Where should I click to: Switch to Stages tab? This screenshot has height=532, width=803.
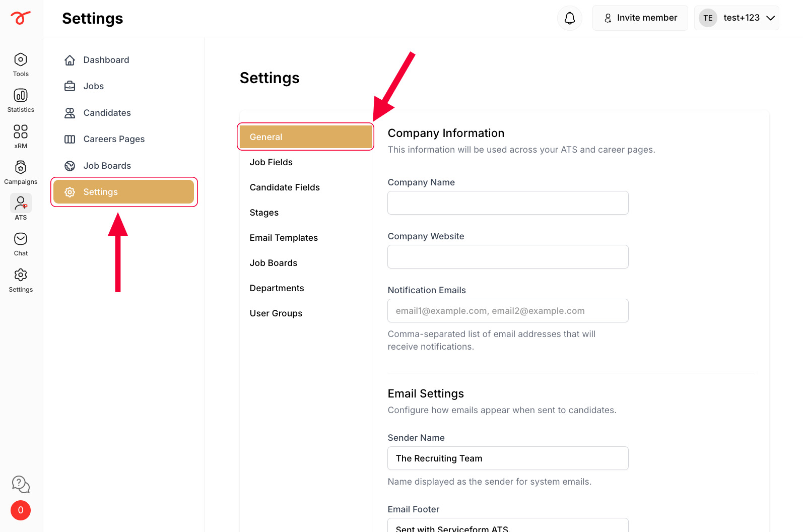pyautogui.click(x=306, y=213)
